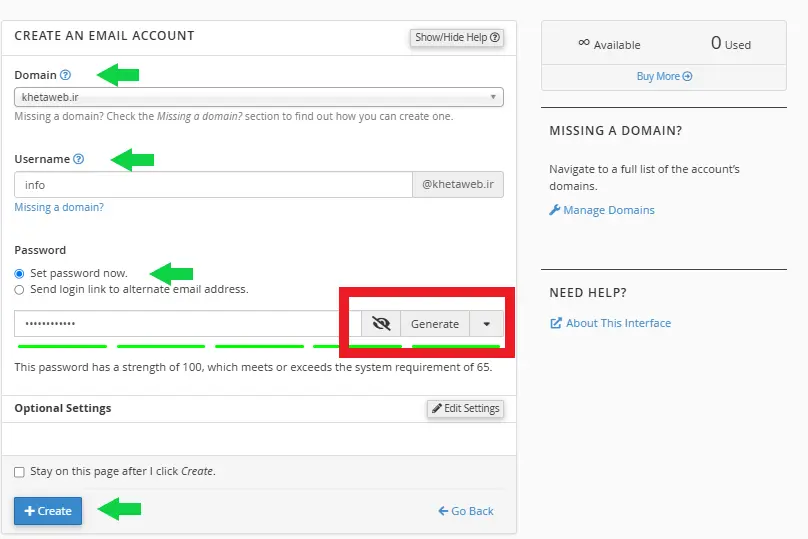Click into the Username input field
This screenshot has width=808, height=539.
[x=213, y=185]
